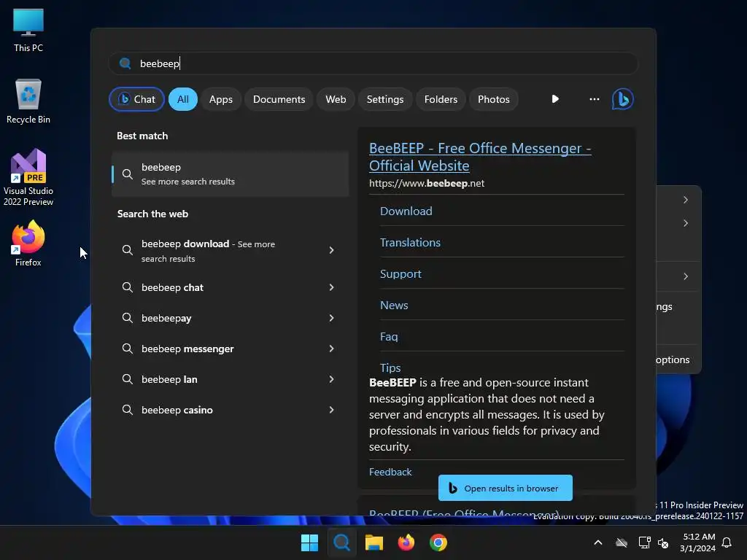Screen dimensions: 747x560
Task: Show hidden system tray icons
Action: pyautogui.click(x=598, y=542)
